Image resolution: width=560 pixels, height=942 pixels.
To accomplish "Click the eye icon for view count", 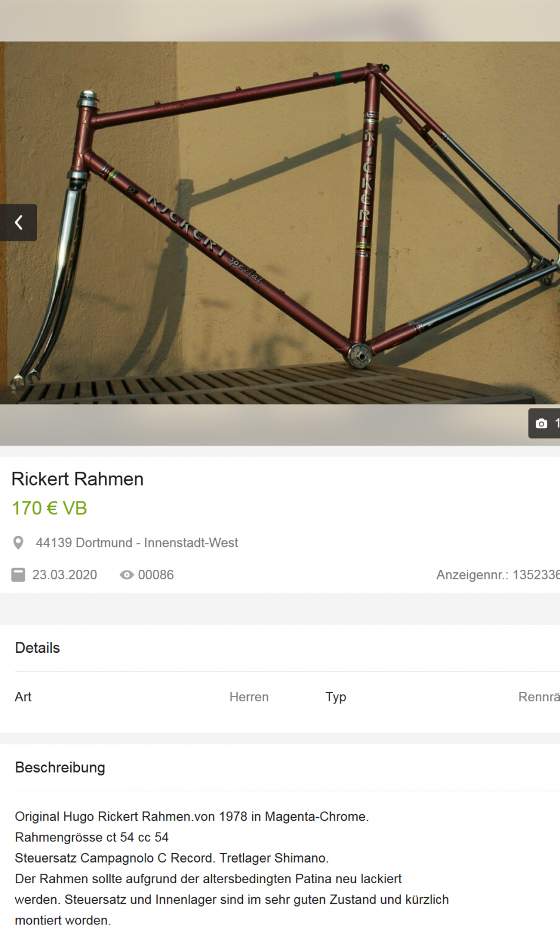I will [x=126, y=575].
